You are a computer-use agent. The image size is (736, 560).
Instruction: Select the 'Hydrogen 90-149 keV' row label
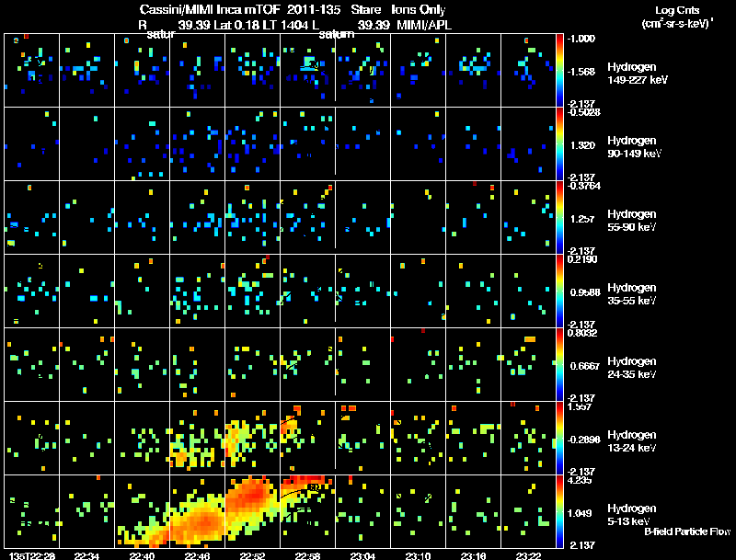tap(634, 147)
